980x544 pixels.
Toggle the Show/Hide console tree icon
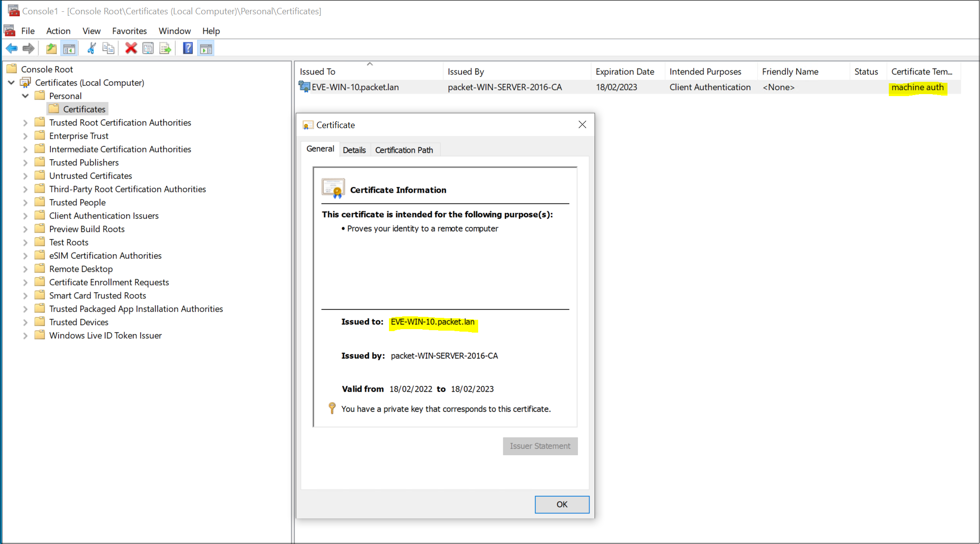pyautogui.click(x=70, y=48)
